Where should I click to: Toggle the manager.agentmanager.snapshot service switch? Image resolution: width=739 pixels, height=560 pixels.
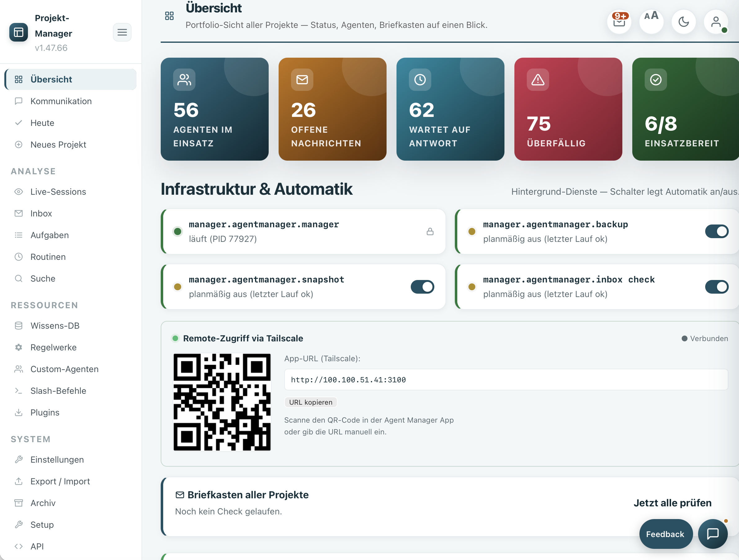click(422, 287)
